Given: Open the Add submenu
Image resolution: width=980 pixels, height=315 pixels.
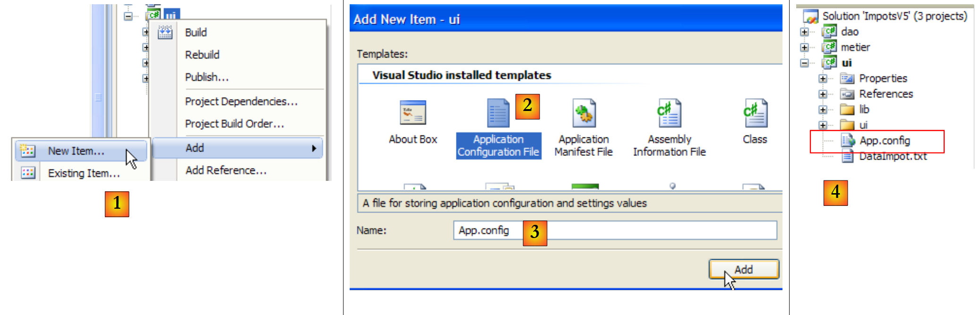Looking at the screenshot, I should point(238,148).
